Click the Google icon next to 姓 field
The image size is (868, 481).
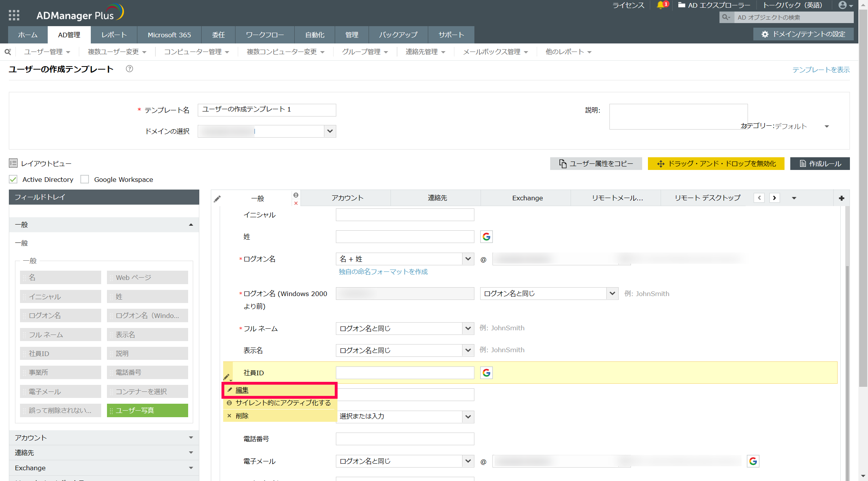pyautogui.click(x=486, y=236)
